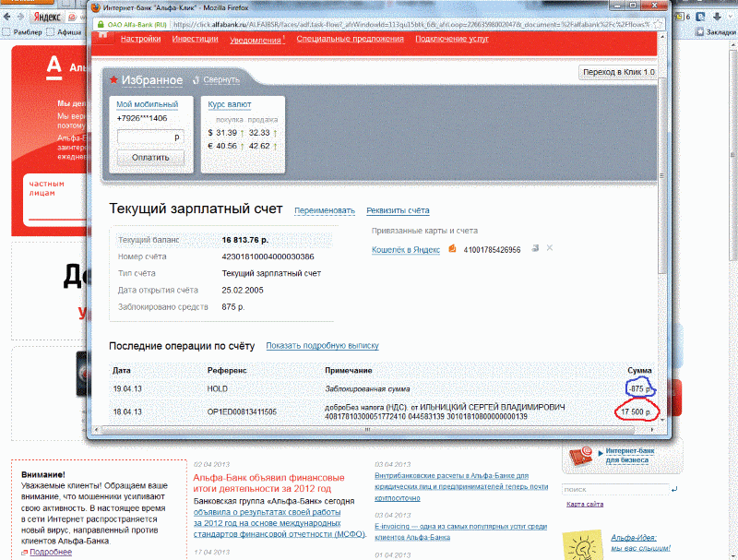Open the E-invoicing news link

tap(460, 531)
